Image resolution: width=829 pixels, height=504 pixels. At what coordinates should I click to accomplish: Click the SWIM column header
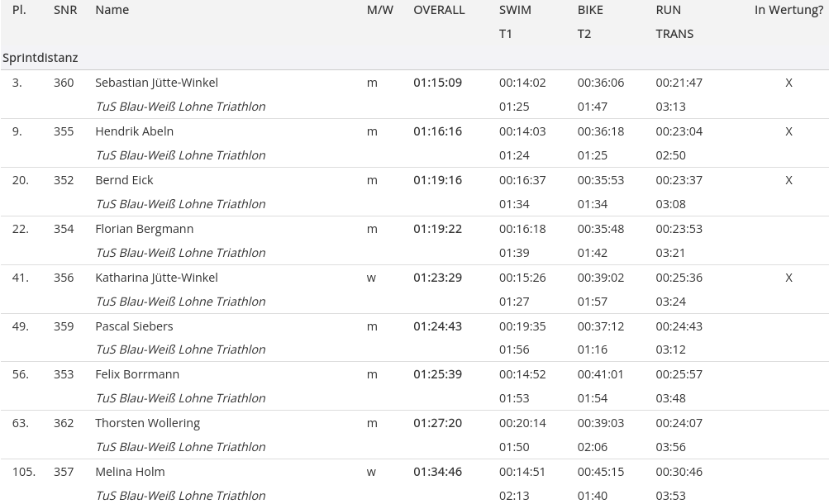point(515,10)
